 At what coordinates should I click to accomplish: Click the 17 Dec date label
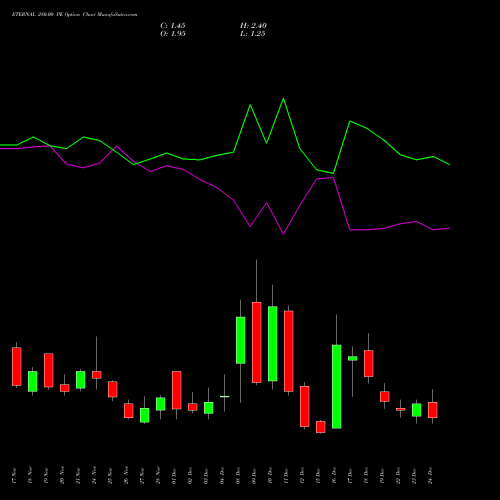coord(350,475)
